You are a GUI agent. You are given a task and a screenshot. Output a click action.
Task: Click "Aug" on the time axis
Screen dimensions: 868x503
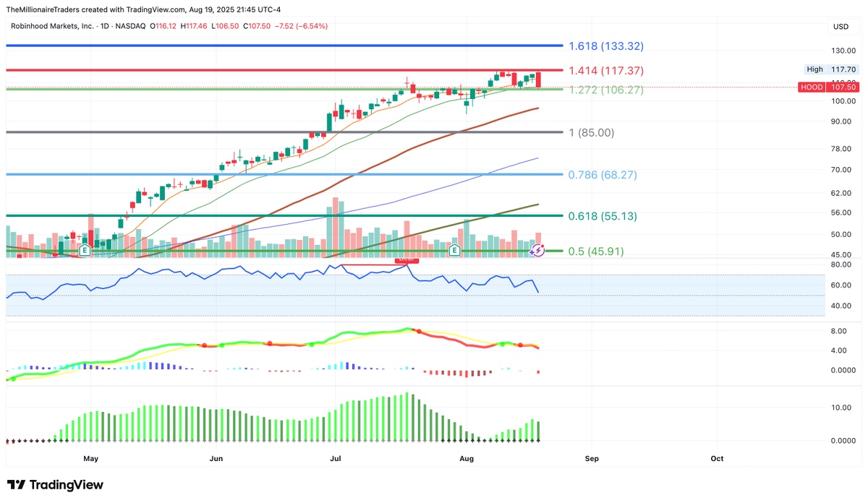pyautogui.click(x=467, y=458)
